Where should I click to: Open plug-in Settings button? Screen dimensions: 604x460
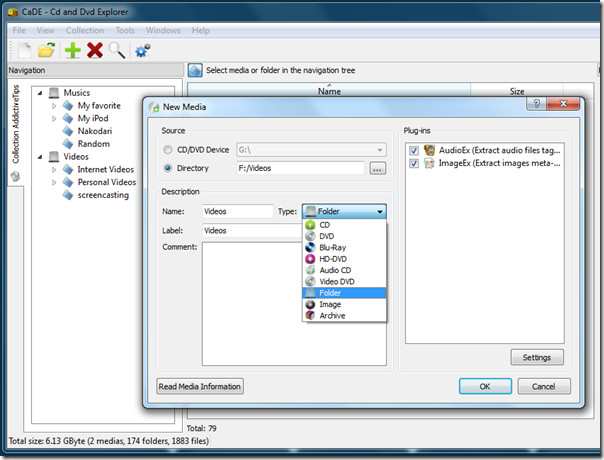(537, 358)
